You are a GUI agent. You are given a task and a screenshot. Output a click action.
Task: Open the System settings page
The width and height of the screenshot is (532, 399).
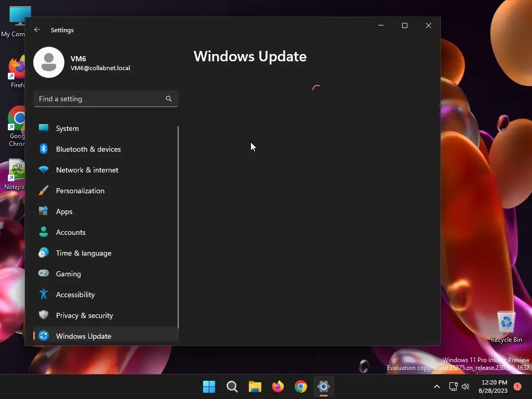pos(106,128)
